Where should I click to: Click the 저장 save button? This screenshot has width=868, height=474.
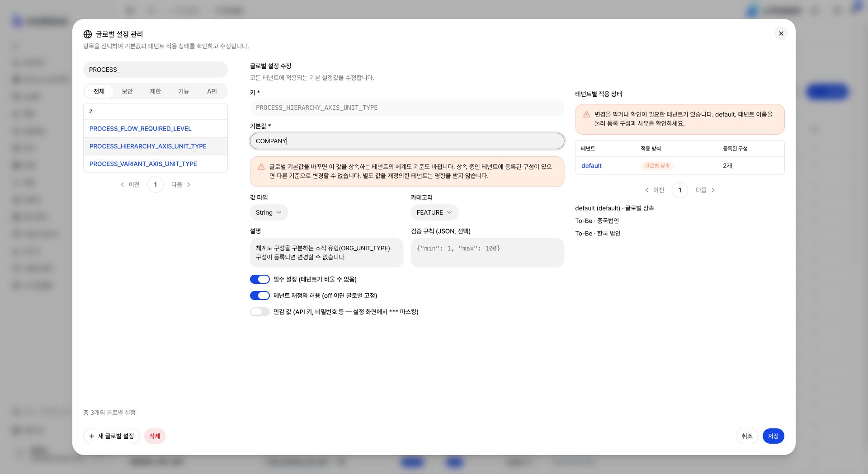[x=773, y=436]
